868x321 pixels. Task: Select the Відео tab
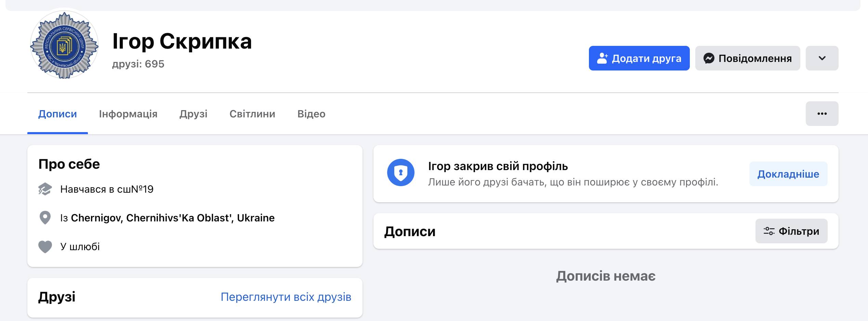(311, 114)
